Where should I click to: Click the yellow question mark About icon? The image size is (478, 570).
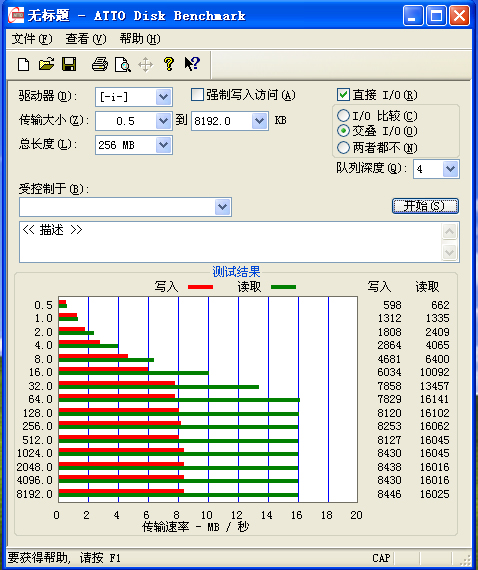[x=169, y=64]
